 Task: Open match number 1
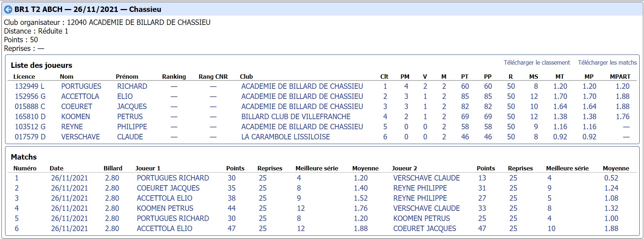click(17, 178)
